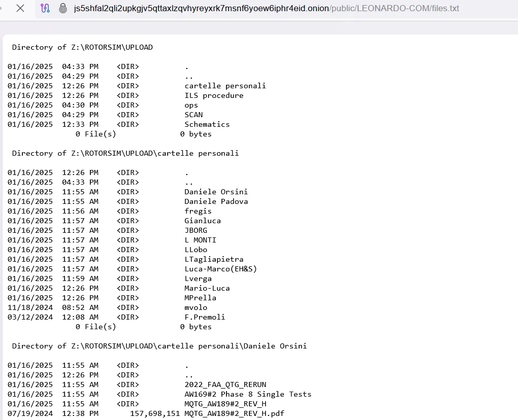
Task: Click the 'LTagliapietra' folder name
Action: click(x=214, y=259)
